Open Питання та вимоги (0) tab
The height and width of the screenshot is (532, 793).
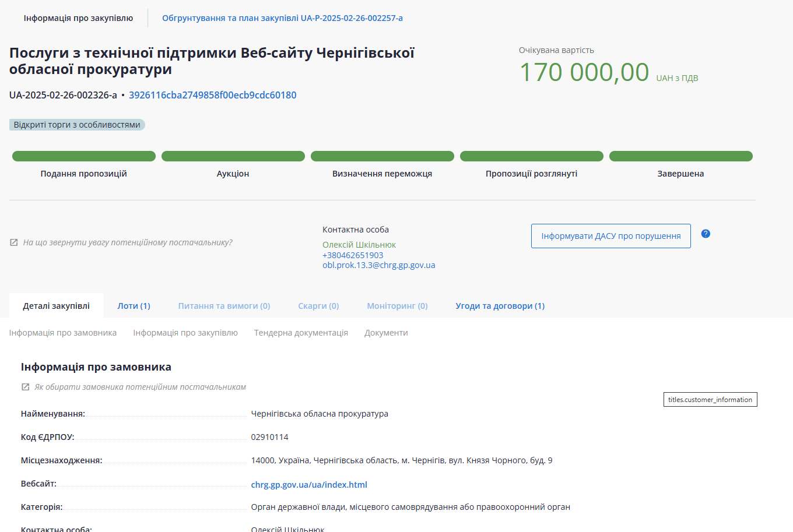click(224, 306)
